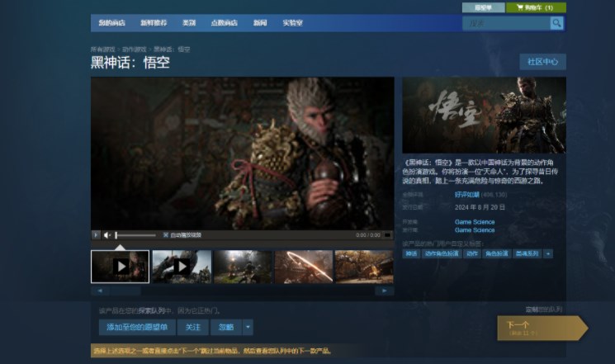Open the 好评如潮 reviews summary link
615x364 pixels.
pos(466,195)
